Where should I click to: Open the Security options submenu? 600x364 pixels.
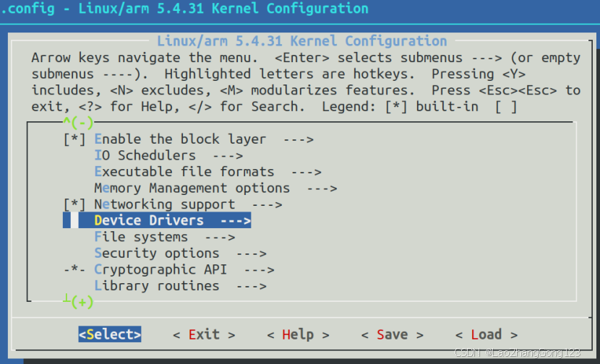point(181,253)
